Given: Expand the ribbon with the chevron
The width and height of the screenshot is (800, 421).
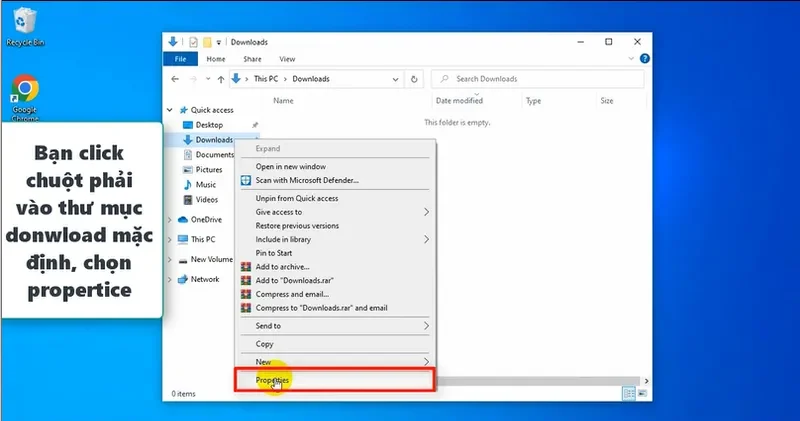Looking at the screenshot, I should 631,59.
